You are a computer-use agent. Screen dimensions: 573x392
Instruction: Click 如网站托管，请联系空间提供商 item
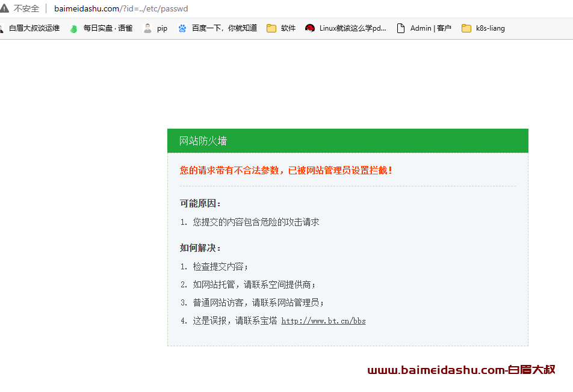coord(254,285)
